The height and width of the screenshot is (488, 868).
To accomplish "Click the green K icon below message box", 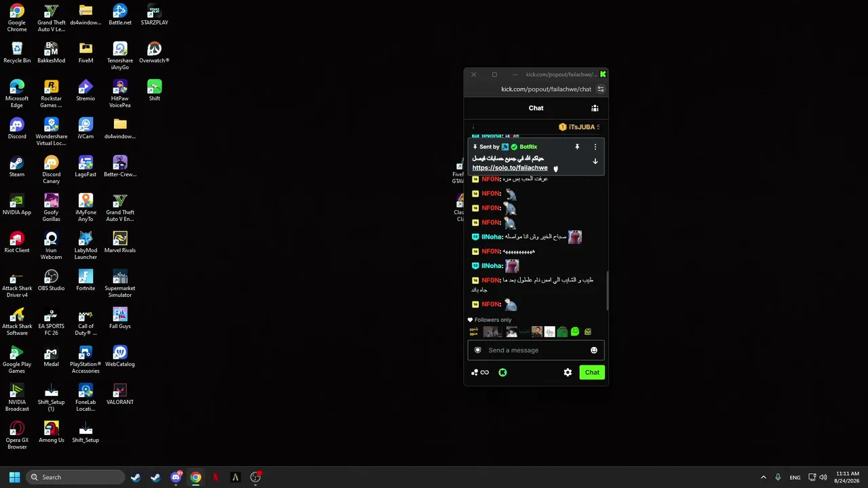I will click(502, 372).
